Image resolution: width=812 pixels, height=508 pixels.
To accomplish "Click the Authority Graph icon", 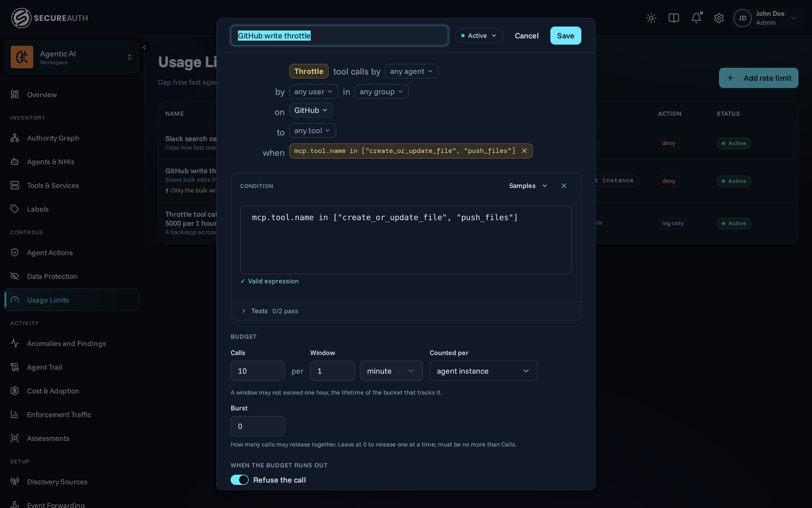I will 15,138.
